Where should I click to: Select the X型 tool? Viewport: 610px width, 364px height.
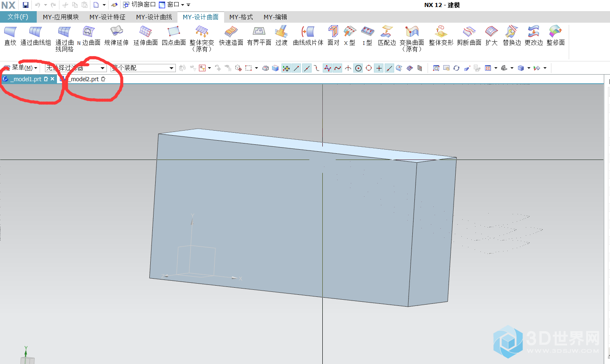pos(350,36)
